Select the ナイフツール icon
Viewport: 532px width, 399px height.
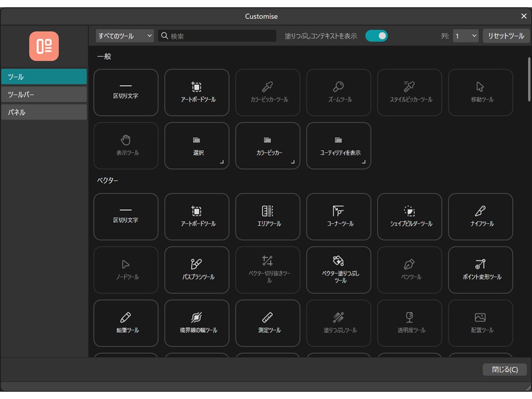(x=480, y=211)
